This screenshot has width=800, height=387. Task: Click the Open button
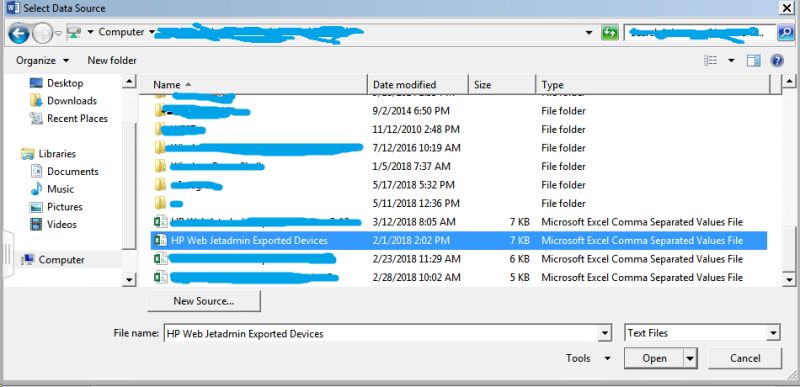(x=654, y=358)
